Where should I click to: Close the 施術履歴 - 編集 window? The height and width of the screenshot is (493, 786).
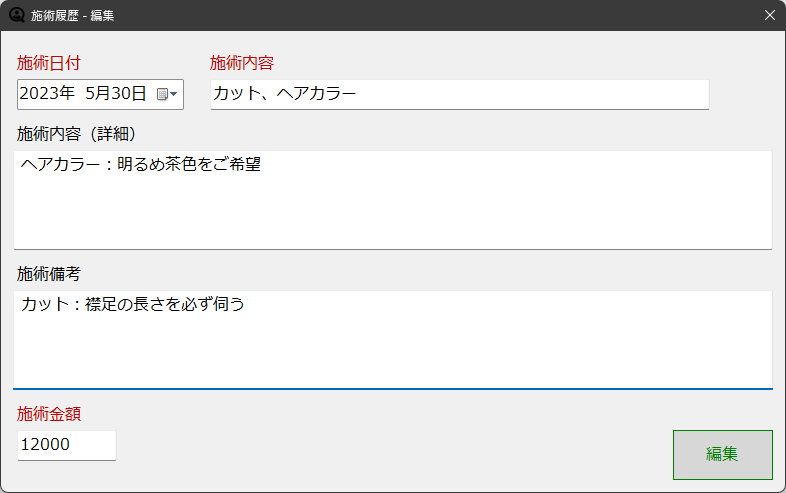pos(769,15)
